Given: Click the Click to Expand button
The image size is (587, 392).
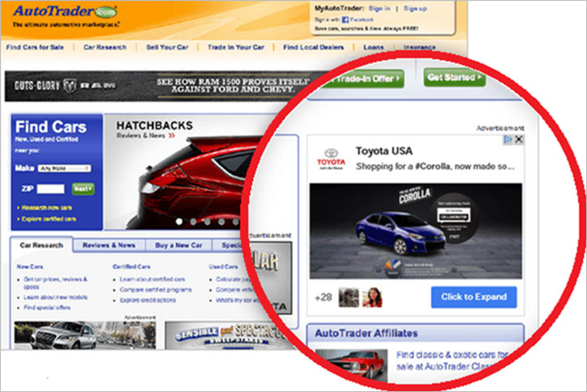Looking at the screenshot, I should click(x=474, y=297).
